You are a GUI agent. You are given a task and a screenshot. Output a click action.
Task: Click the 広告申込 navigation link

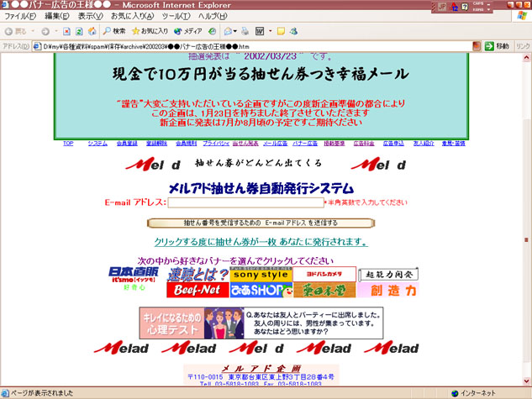pyautogui.click(x=393, y=144)
